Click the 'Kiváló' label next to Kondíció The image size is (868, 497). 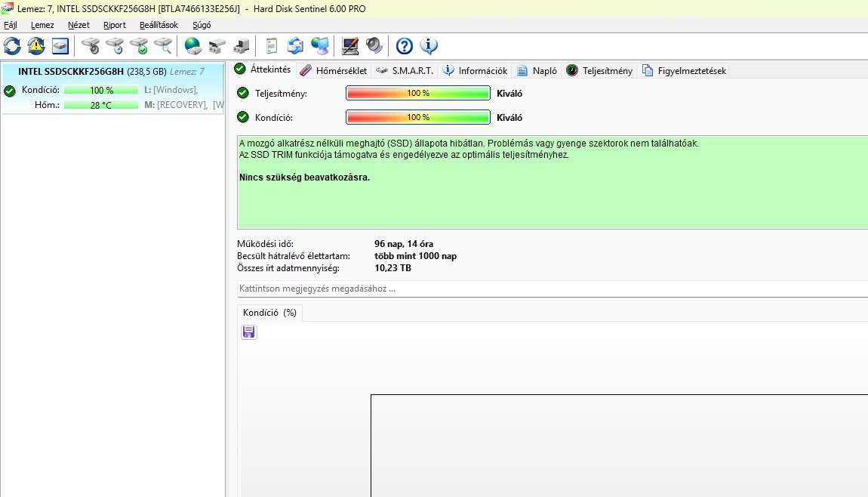509,118
